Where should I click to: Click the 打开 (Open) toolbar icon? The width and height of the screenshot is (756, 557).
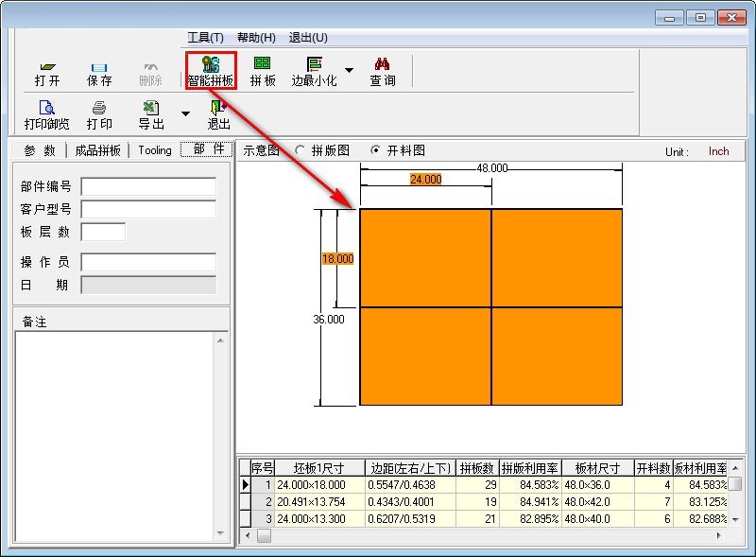47,75
